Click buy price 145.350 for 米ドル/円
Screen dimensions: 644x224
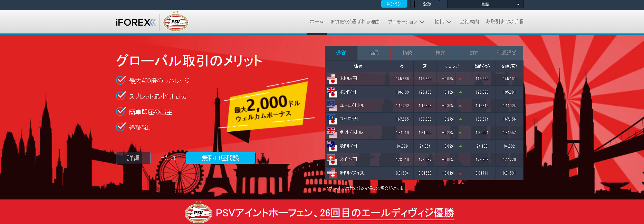point(425,79)
